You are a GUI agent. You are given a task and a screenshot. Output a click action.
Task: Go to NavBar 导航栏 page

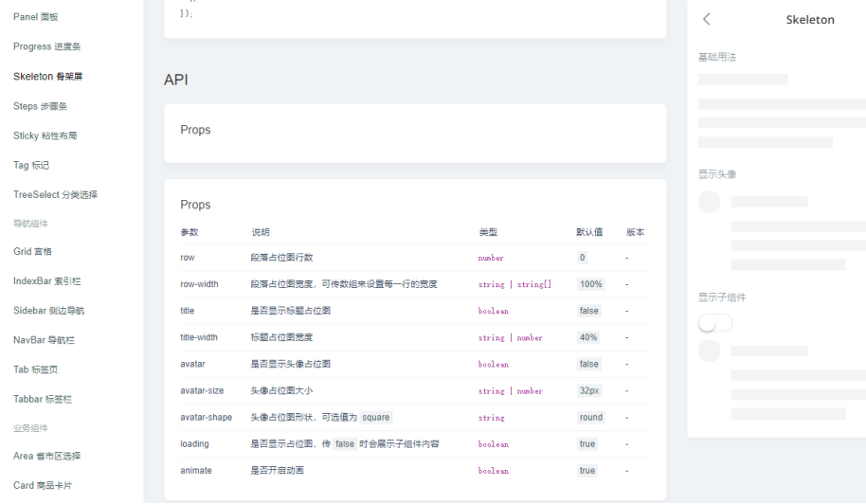pyautogui.click(x=45, y=340)
